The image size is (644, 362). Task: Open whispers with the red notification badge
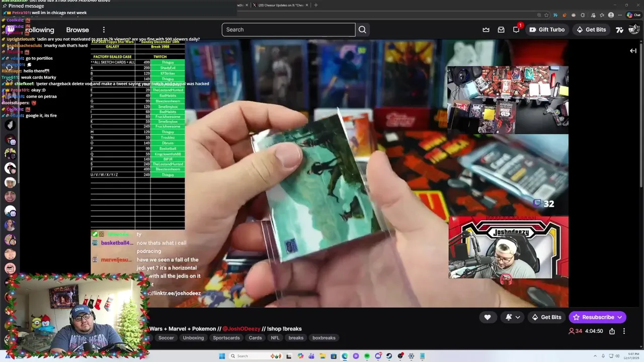(x=516, y=30)
